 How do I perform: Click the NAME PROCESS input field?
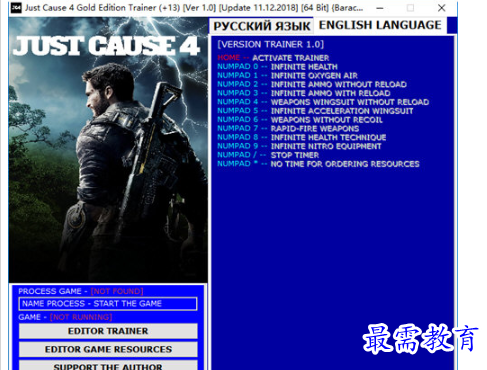(108, 304)
